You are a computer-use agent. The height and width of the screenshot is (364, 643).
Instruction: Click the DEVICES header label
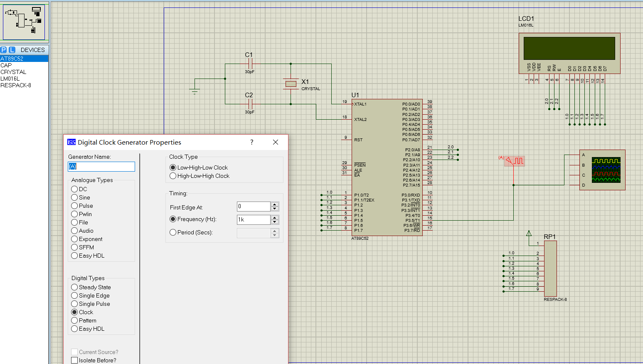click(x=32, y=50)
